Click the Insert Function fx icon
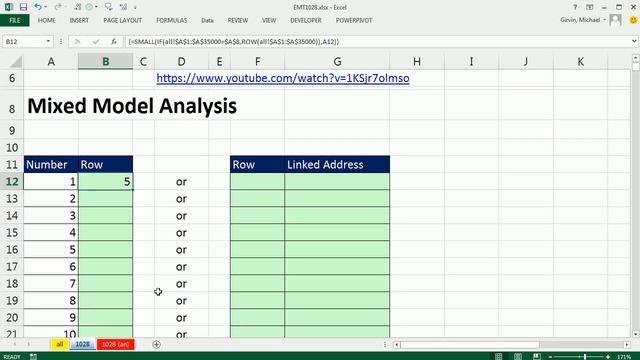The image size is (640, 360). pos(114,42)
